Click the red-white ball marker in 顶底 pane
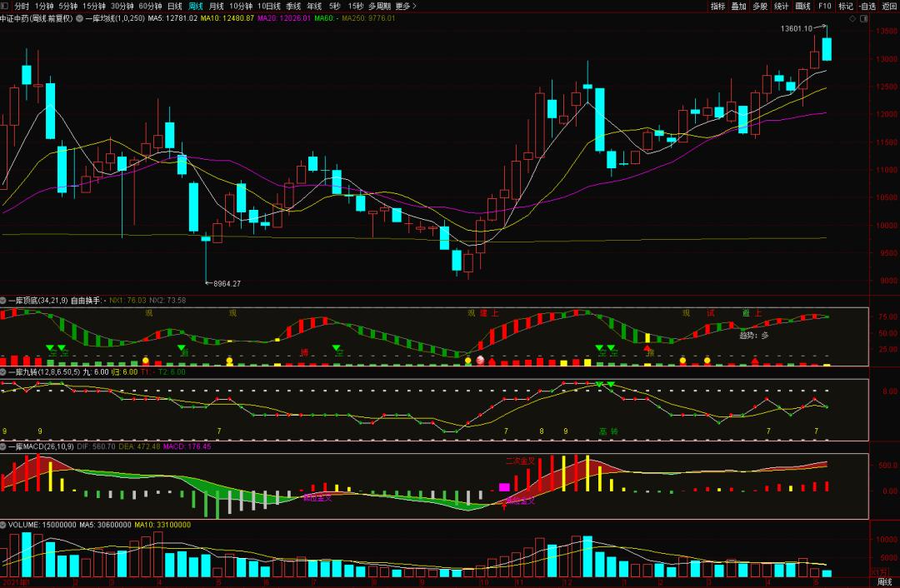Image resolution: width=900 pixels, height=588 pixels. pyautogui.click(x=481, y=361)
